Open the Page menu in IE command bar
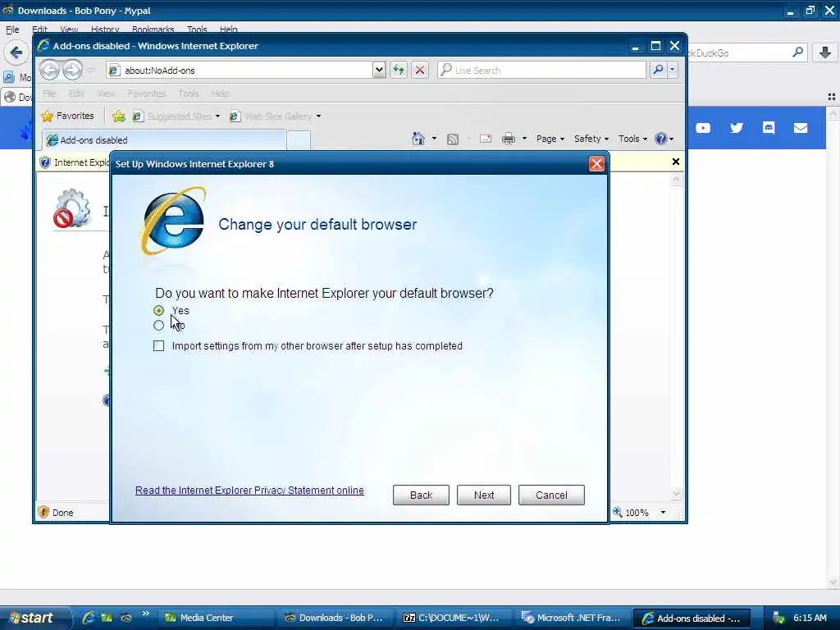Viewport: 840px width, 630px height. coord(550,139)
